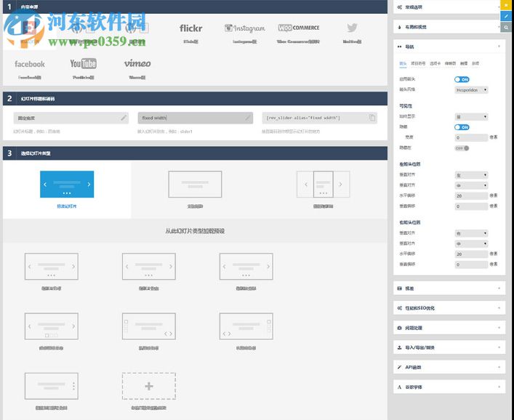Choose the YouTube content source
Viewport: 514px width, 420px height.
click(84, 63)
